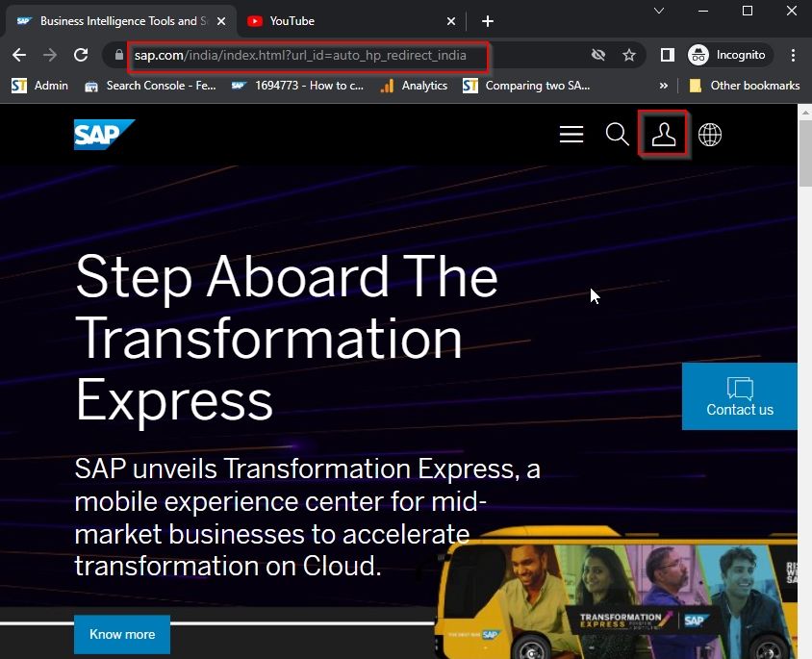
Task: Click the page vertical scrollbar thumb
Action: click(804, 154)
